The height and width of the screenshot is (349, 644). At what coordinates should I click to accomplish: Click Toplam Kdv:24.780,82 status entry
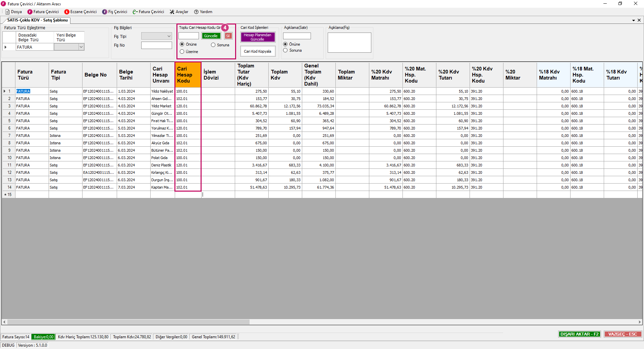(132, 337)
